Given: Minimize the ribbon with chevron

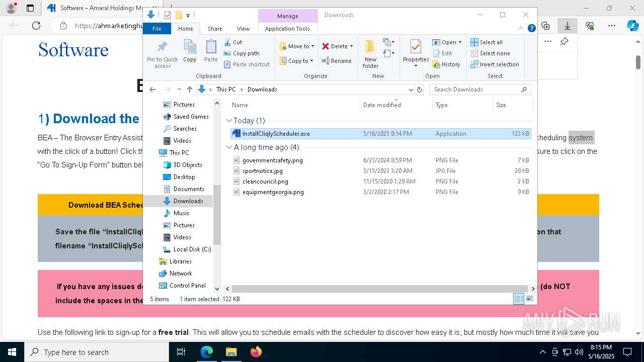Looking at the screenshot, I should 521,28.
